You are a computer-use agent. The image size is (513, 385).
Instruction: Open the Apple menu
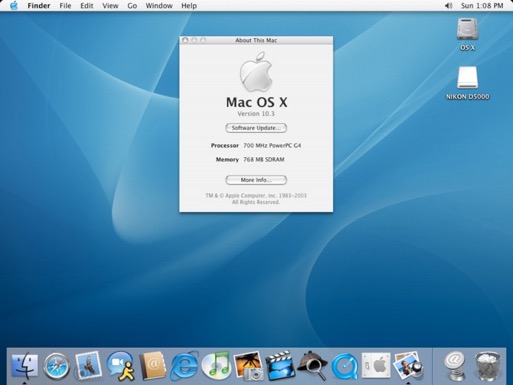pyautogui.click(x=14, y=6)
